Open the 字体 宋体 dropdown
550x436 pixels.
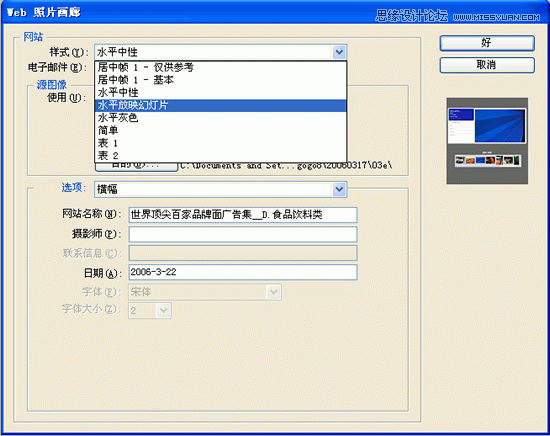(205, 292)
